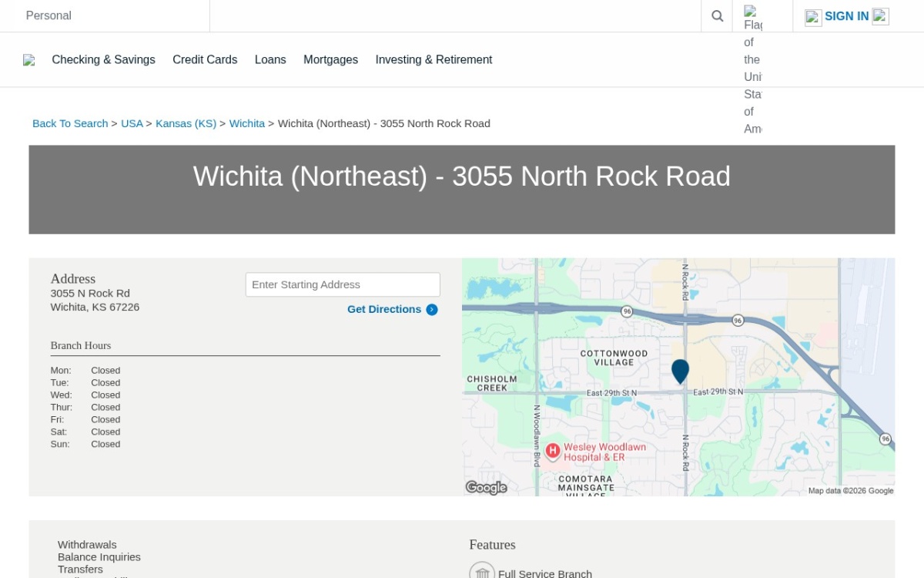Click the Wesley Woodlawn Hospital marker icon
The height and width of the screenshot is (578, 924).
click(x=552, y=450)
